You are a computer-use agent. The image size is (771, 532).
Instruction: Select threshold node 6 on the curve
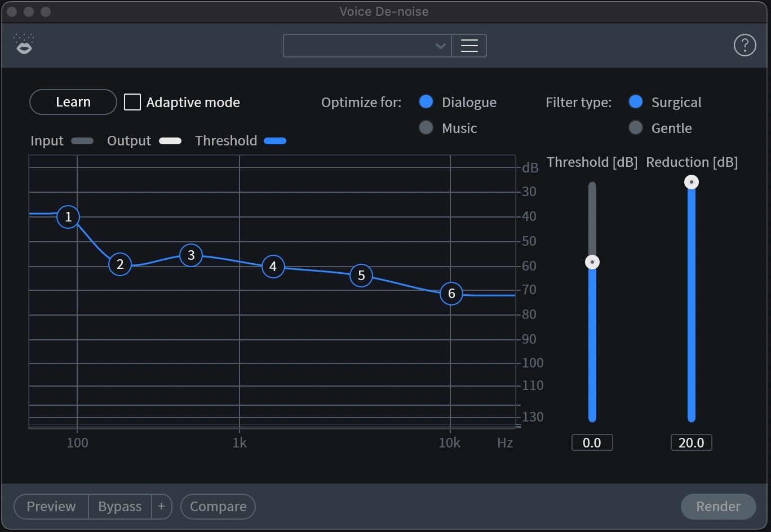tap(451, 294)
